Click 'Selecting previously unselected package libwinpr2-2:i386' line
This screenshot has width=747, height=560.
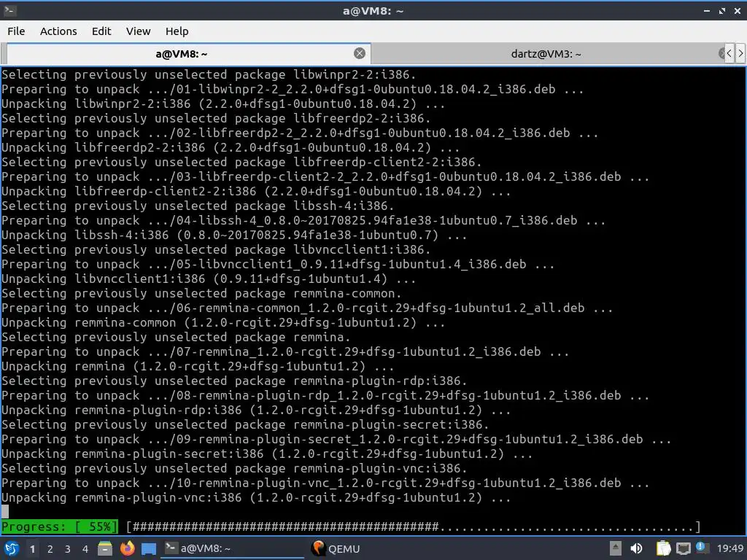(209, 74)
